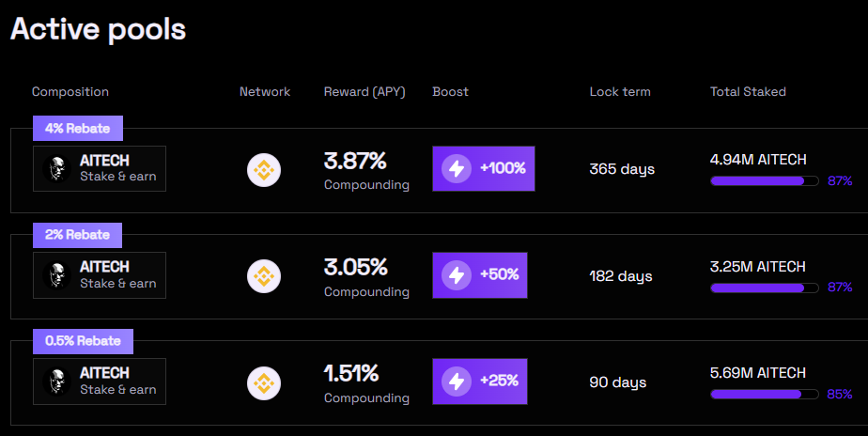Open the 182 days lock term pool row
Viewport: 868px width, 436px height.
439,276
